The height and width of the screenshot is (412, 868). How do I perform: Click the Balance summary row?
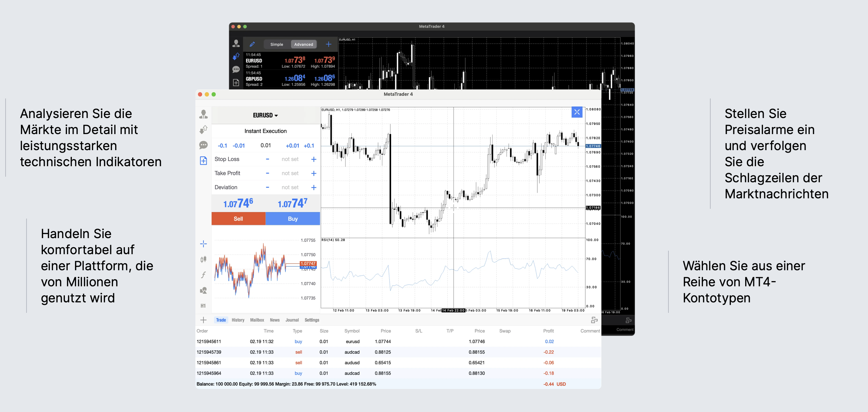point(398,384)
